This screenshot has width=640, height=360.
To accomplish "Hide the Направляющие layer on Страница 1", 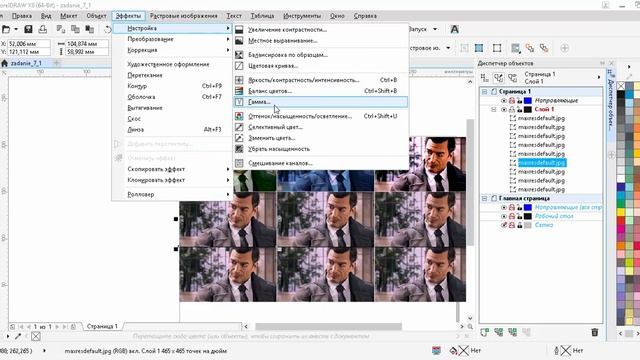I will 504,100.
